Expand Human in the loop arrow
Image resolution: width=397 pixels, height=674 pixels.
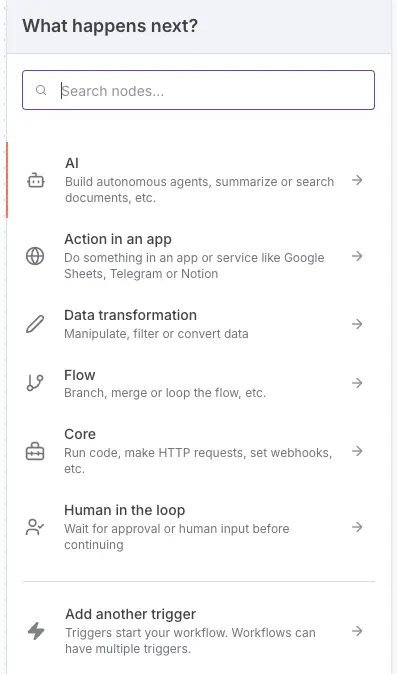(x=357, y=527)
